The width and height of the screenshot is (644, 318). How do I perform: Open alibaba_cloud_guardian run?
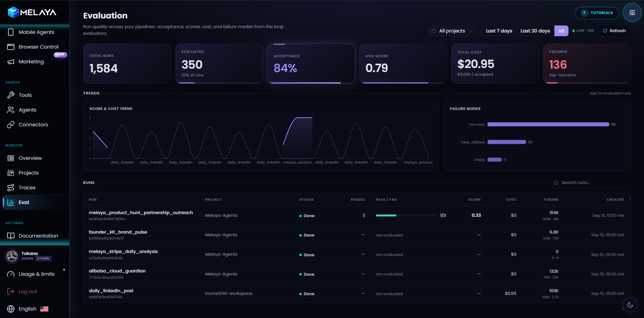pyautogui.click(x=117, y=271)
